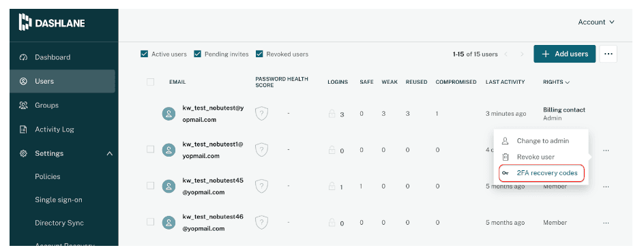Select checkbox for kw_test_nobutest46 row

[150, 221]
